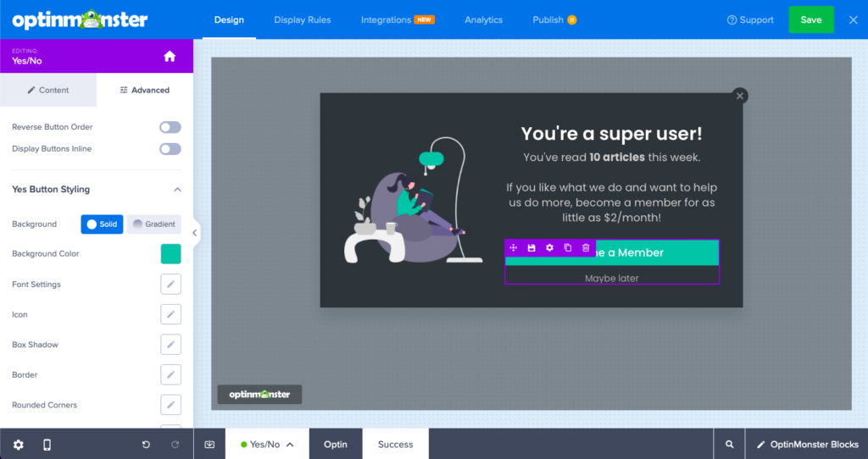This screenshot has height=459, width=868.
Task: Select the You're a super user! heading
Action: [x=611, y=134]
